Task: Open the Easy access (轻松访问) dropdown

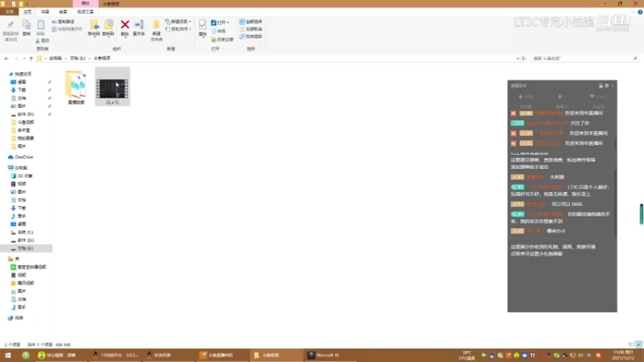Action: click(178, 29)
